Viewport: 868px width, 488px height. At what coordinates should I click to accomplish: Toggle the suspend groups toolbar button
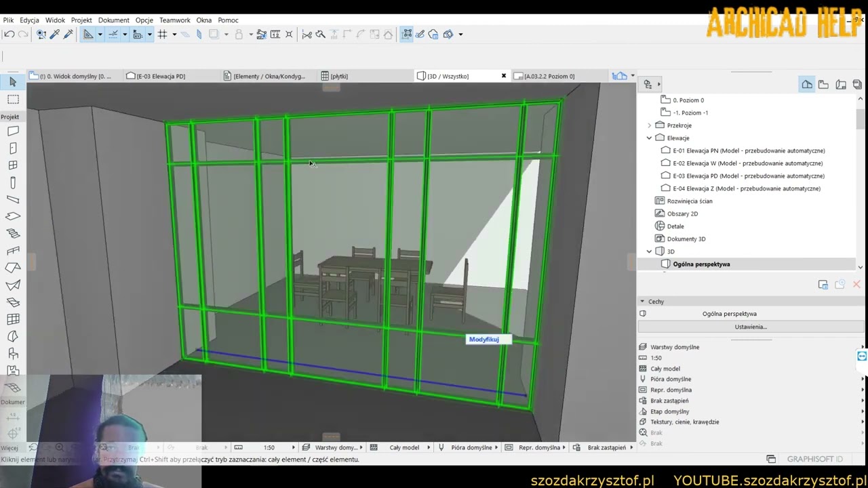click(407, 35)
